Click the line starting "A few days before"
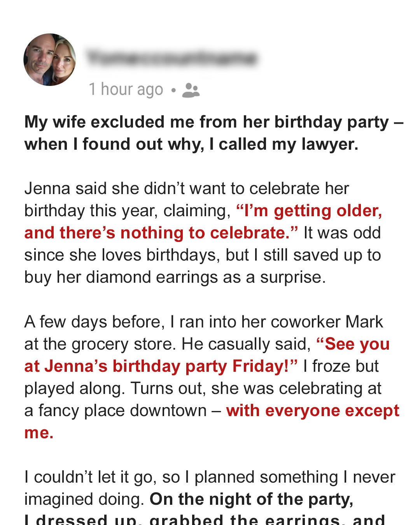The height and width of the screenshot is (525, 420). (203, 322)
